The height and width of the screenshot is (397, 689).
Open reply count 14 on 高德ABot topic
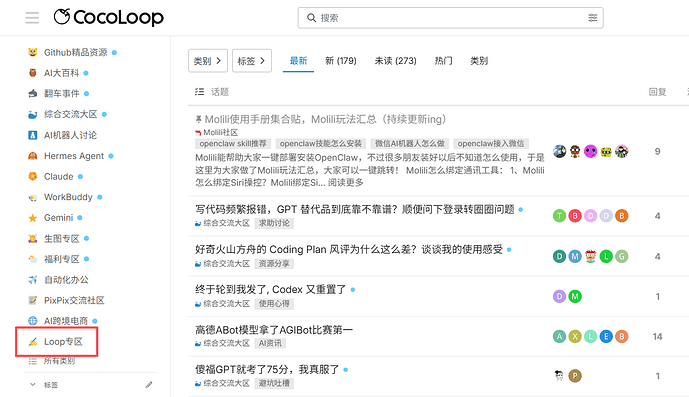657,337
